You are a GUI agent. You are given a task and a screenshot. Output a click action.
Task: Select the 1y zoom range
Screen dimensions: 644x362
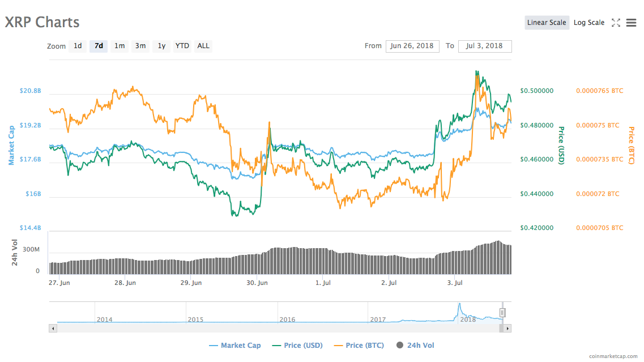coord(161,46)
